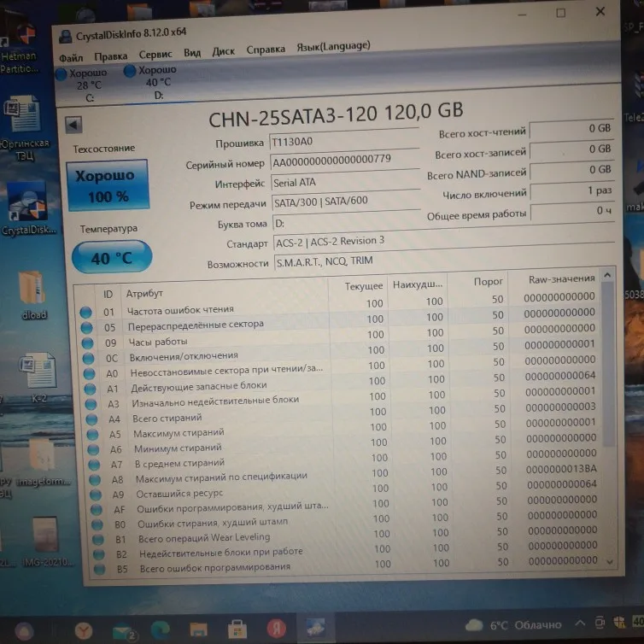Click status circle for Максимум стираний A5
The height and width of the screenshot is (644, 644).
pyautogui.click(x=92, y=435)
